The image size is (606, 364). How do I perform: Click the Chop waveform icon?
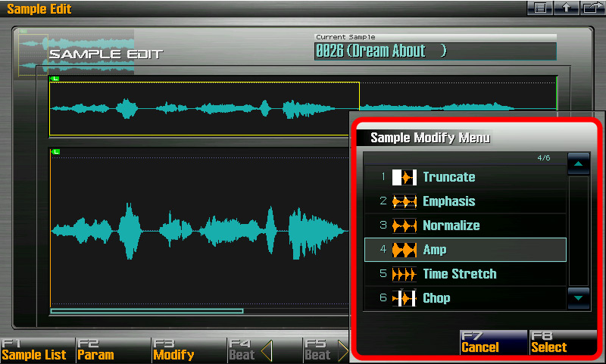[x=405, y=298]
